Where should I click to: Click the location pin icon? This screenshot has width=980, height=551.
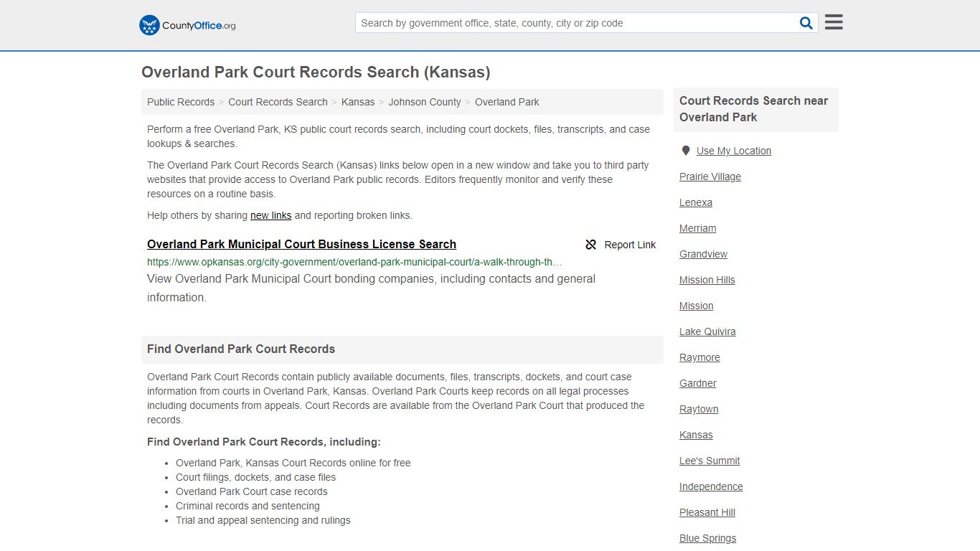pos(686,151)
